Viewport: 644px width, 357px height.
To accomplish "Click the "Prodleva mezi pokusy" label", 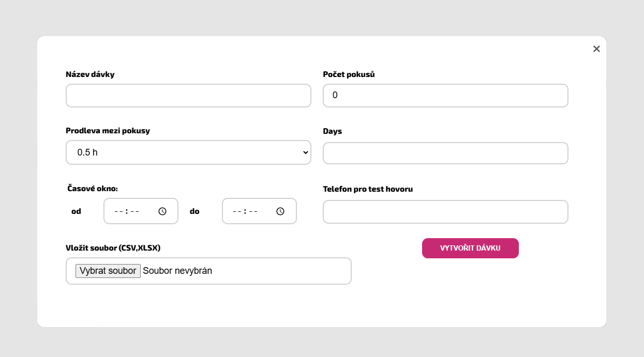I will coord(108,131).
